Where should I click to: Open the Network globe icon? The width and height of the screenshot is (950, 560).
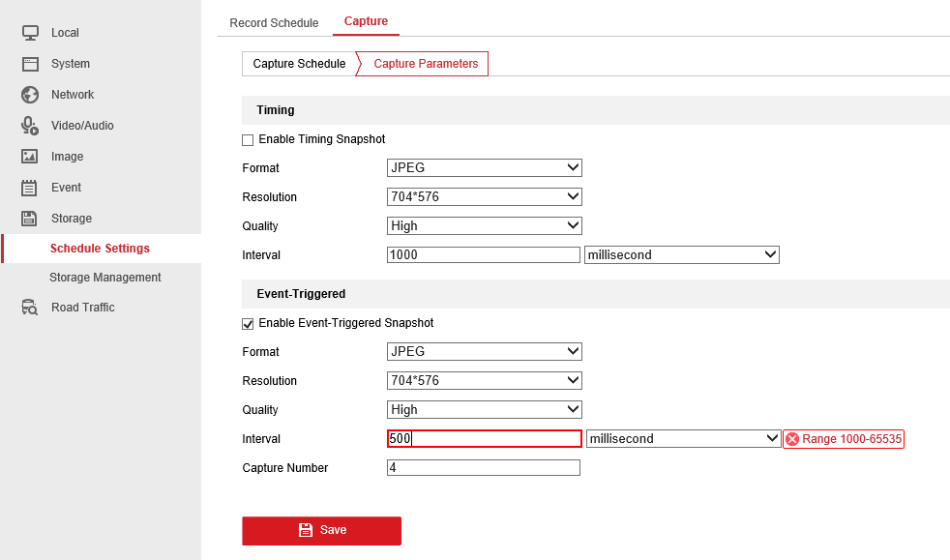[x=30, y=95]
